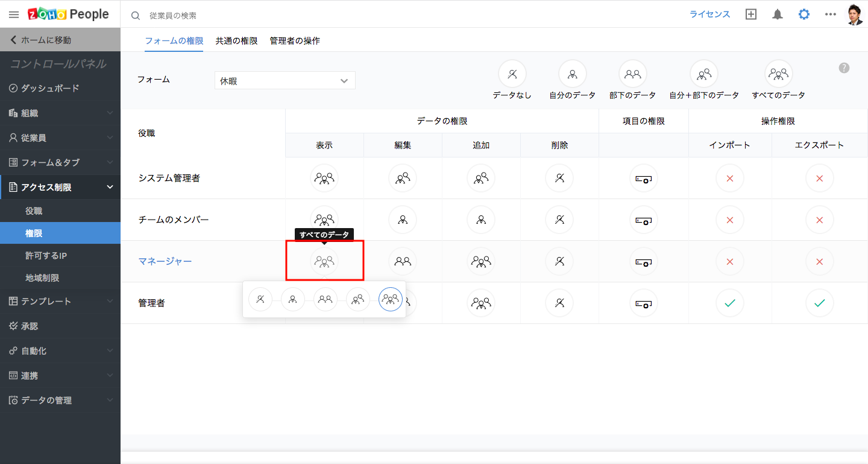Image resolution: width=868 pixels, height=464 pixels.
Task: Switch to the フォームの権限 tab
Action: click(174, 41)
